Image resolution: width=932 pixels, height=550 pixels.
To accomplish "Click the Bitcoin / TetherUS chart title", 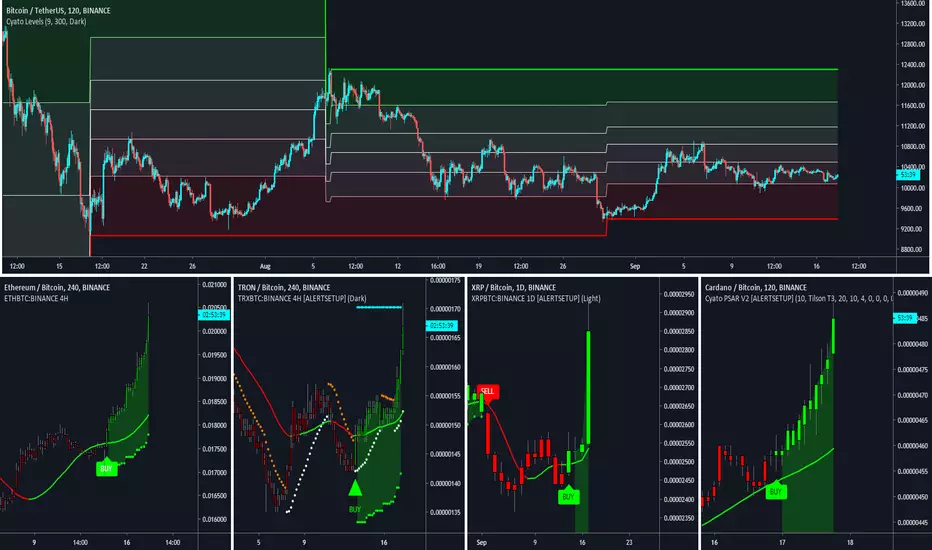I will 58,11.
